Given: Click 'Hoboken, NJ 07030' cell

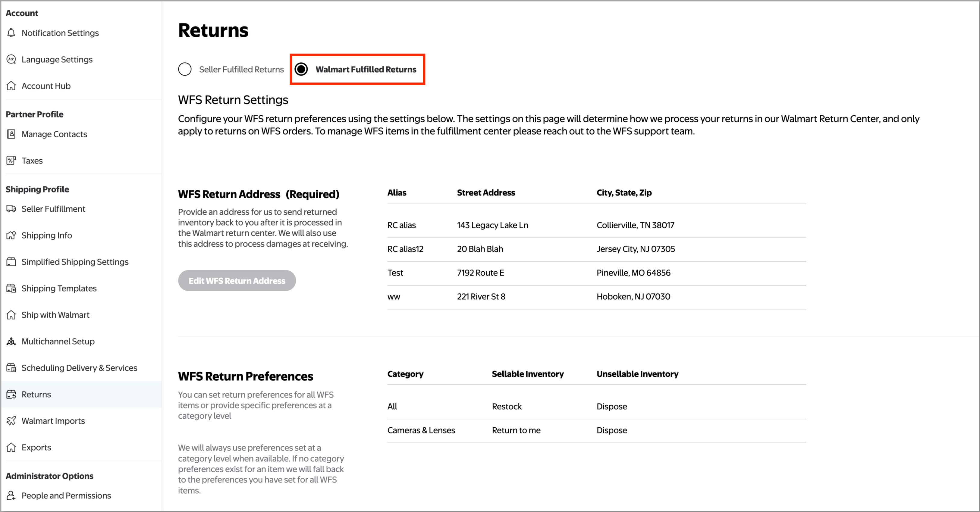Looking at the screenshot, I should pyautogui.click(x=633, y=296).
